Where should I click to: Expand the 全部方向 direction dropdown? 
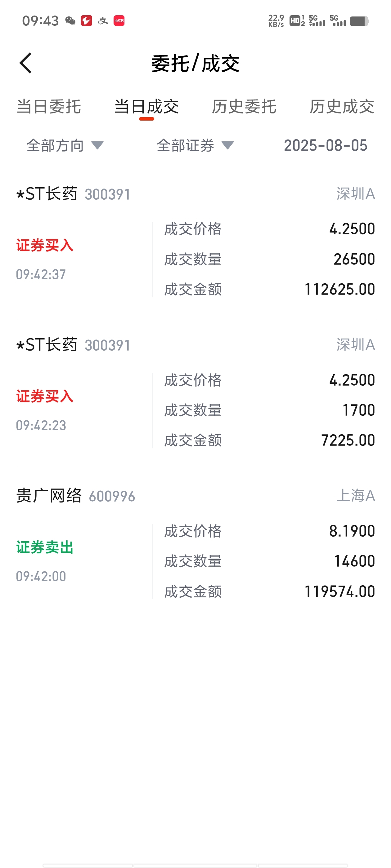(65, 145)
